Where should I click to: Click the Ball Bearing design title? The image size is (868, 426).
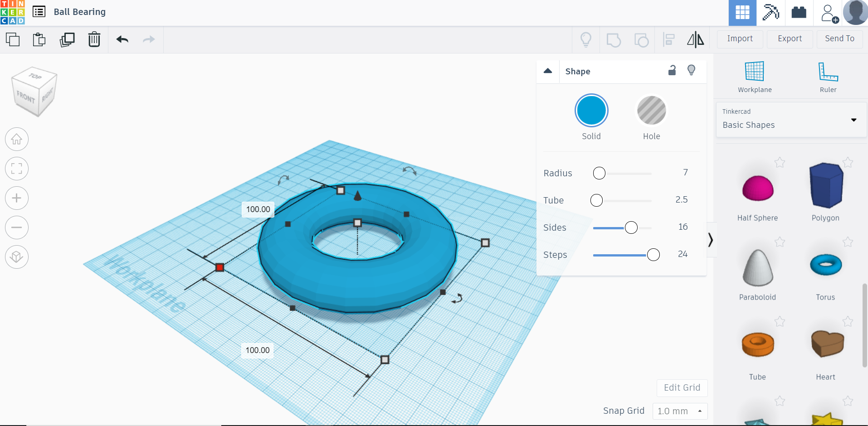pyautogui.click(x=80, y=12)
